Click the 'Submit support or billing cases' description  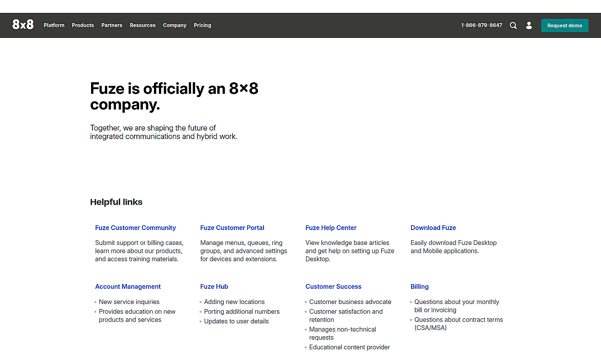(139, 251)
